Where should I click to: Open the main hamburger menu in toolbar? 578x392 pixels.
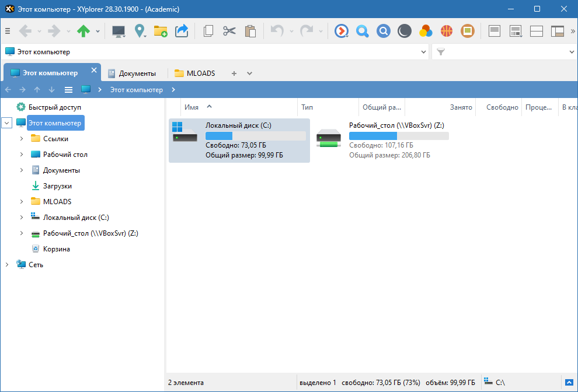[8, 32]
